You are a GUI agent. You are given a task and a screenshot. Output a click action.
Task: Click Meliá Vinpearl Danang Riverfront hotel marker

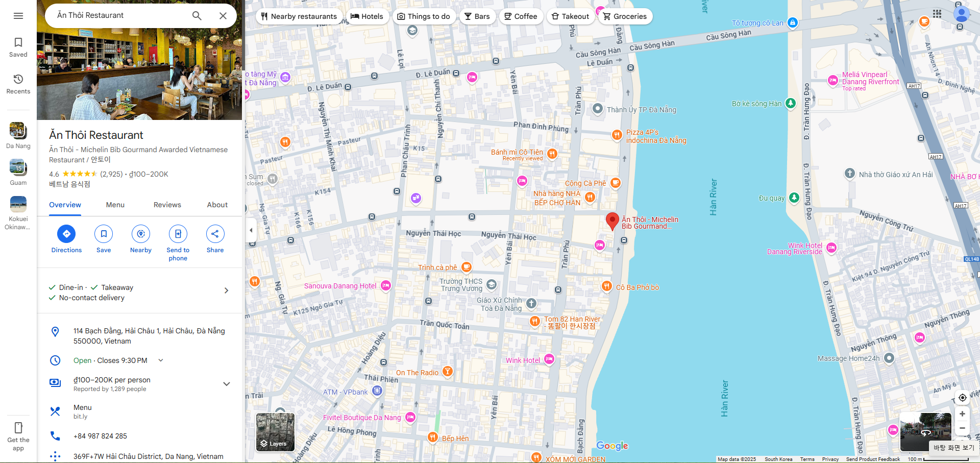tap(833, 81)
